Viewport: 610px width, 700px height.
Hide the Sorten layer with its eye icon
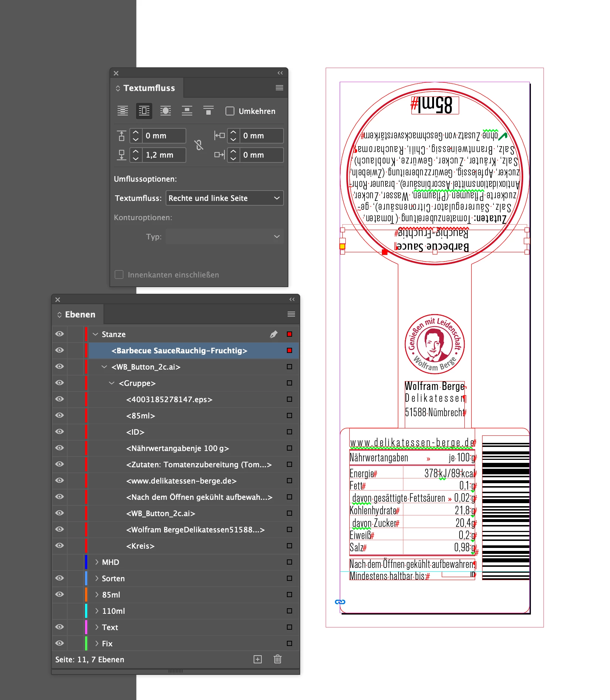coord(60,578)
